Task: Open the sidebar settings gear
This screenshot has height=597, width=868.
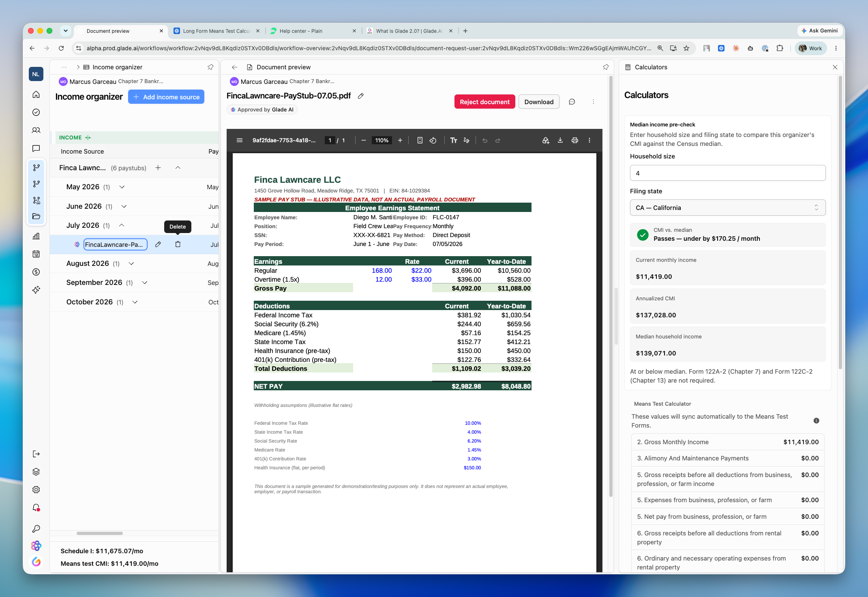Action: 36,490
